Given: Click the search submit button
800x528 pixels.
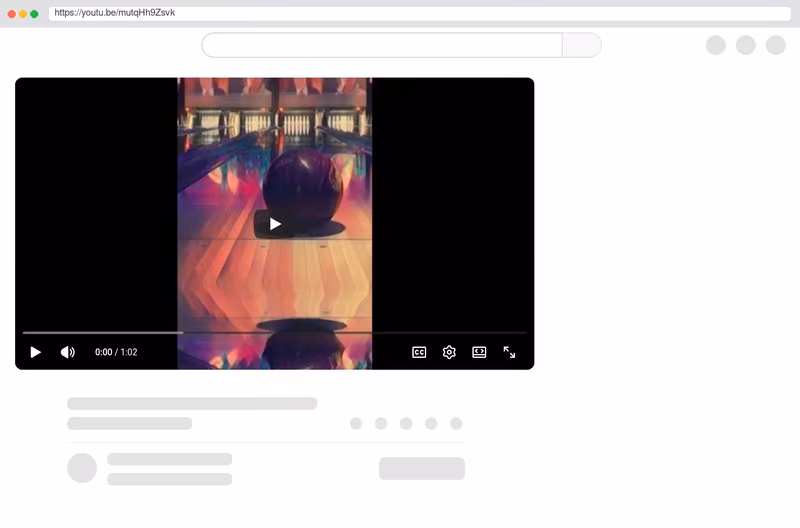Looking at the screenshot, I should 582,45.
